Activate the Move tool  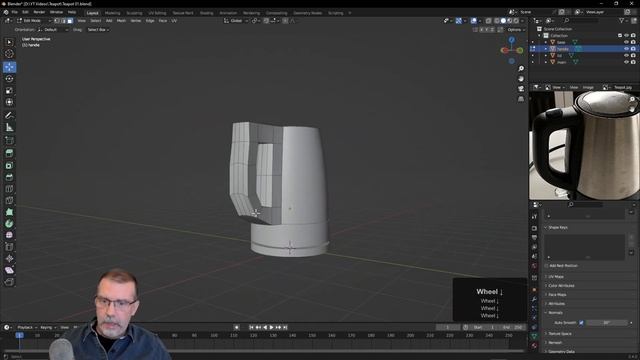(9, 67)
